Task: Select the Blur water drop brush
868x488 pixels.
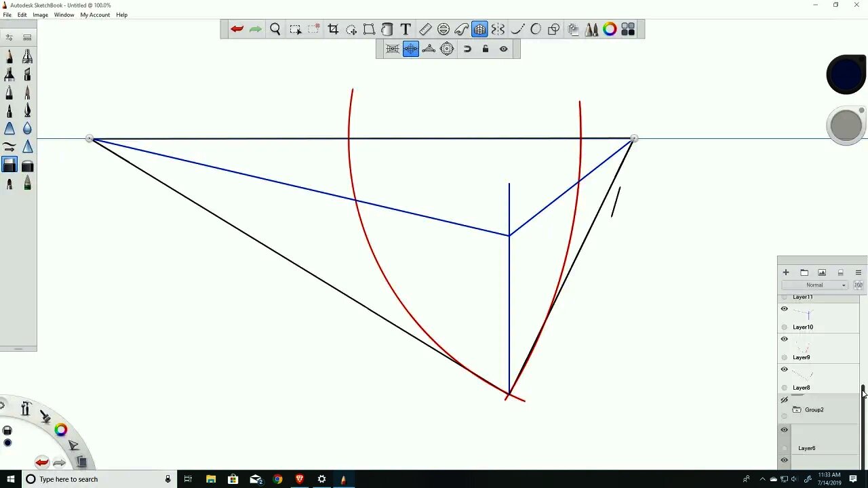Action: point(27,129)
